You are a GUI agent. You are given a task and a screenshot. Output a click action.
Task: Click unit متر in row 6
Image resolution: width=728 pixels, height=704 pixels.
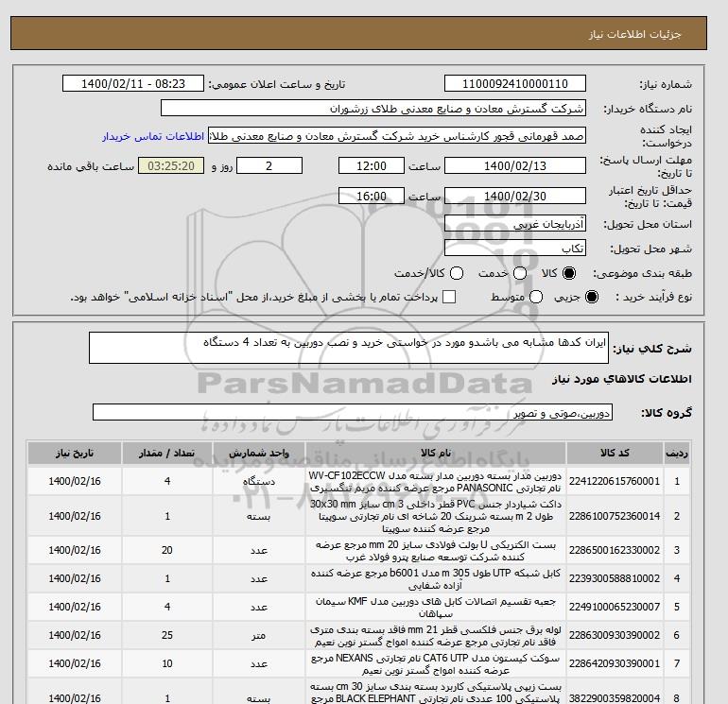259,635
